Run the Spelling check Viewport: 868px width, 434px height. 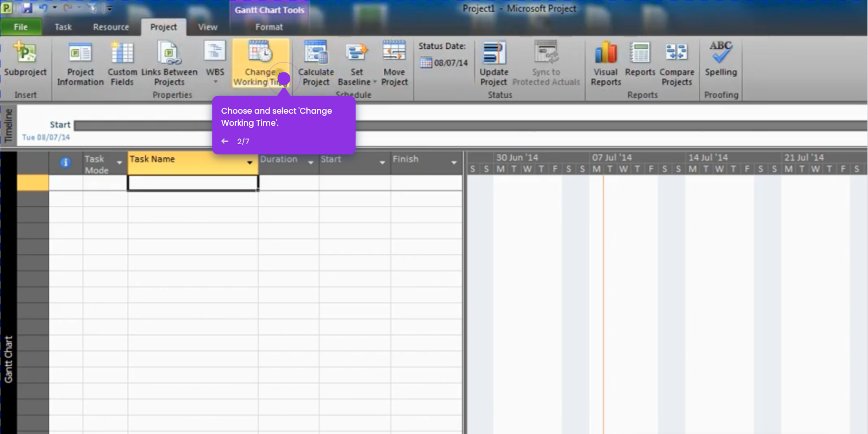click(721, 60)
